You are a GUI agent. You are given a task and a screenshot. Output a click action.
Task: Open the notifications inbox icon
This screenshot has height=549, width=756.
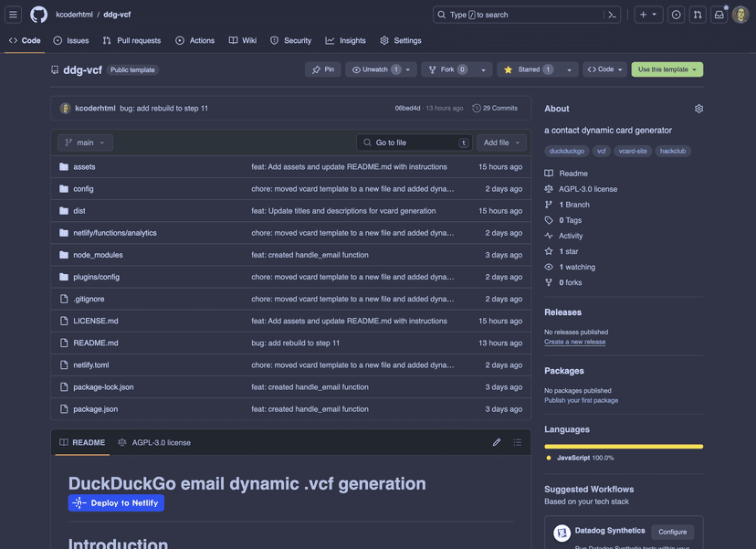click(x=719, y=15)
